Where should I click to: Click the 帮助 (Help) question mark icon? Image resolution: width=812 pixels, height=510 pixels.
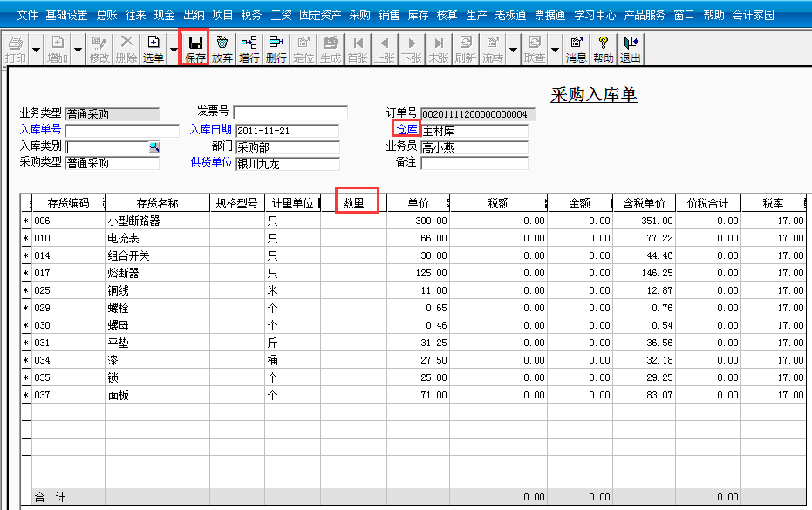coord(603,47)
